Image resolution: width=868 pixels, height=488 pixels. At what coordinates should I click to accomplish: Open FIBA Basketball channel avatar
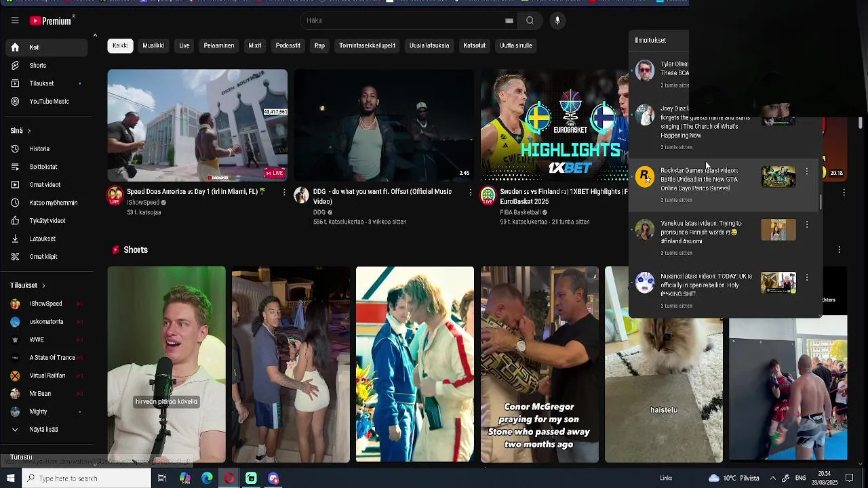(x=488, y=196)
